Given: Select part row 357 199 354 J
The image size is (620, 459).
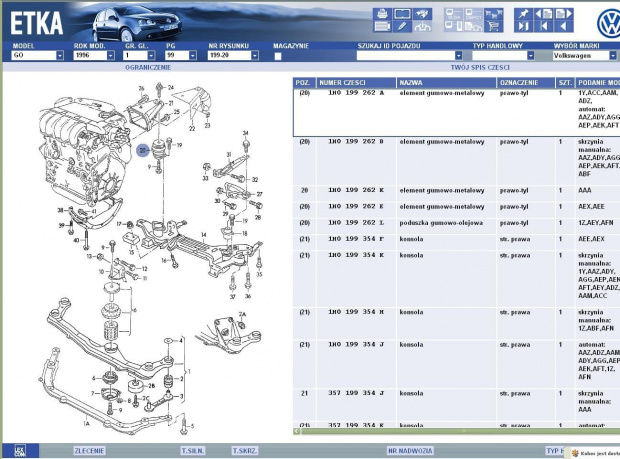Looking at the screenshot, I should pos(457,405).
